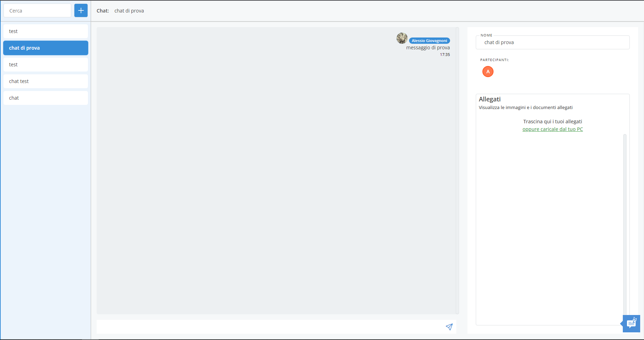644x340 pixels.
Task: Open the first 'test' chat in list
Action: [46, 31]
